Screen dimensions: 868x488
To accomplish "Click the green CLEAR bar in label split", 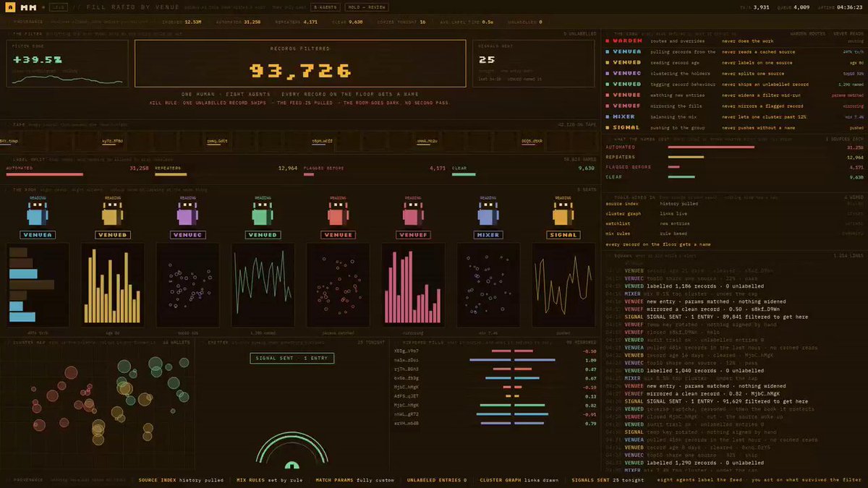I will pos(464,174).
